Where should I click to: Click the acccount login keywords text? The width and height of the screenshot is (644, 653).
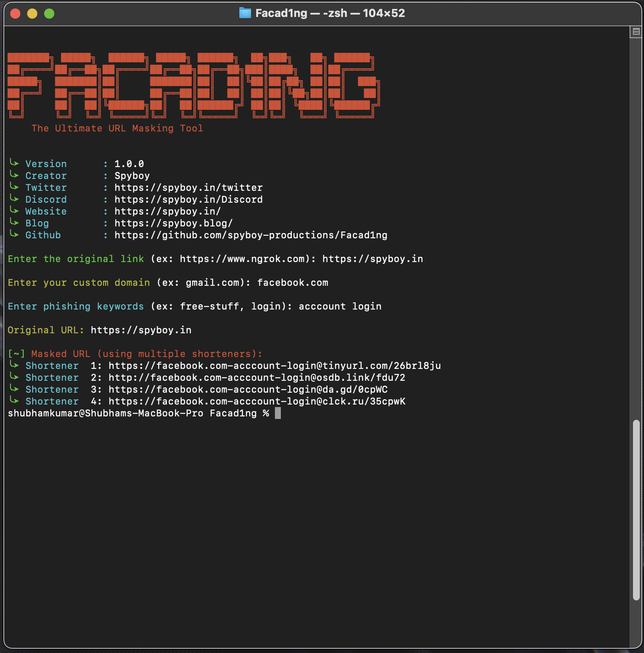[x=339, y=306]
